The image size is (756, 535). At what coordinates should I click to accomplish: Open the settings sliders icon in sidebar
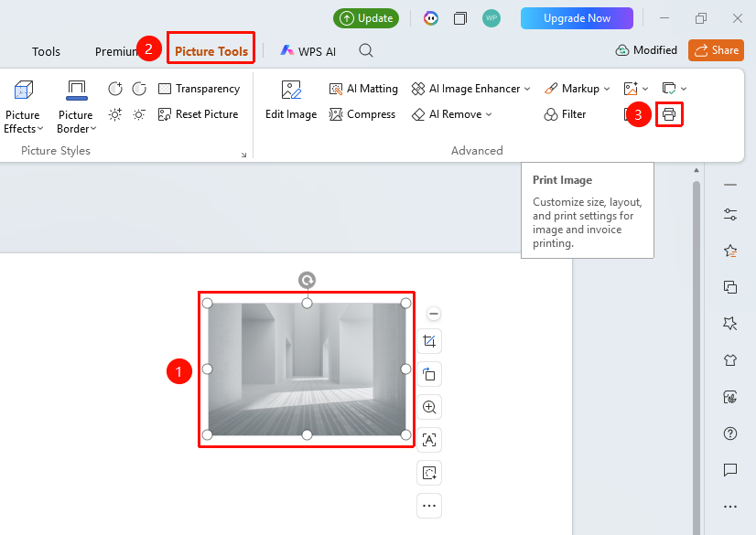[x=730, y=214]
